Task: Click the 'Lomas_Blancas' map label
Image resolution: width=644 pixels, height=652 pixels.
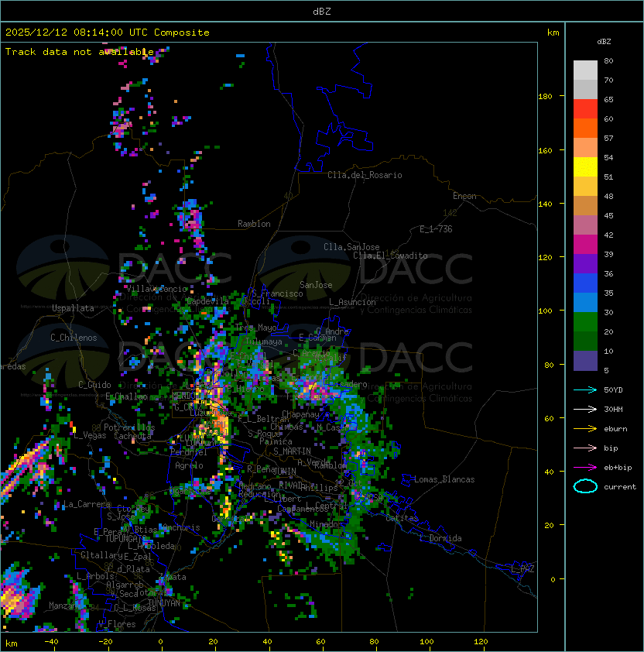Action: [x=444, y=479]
